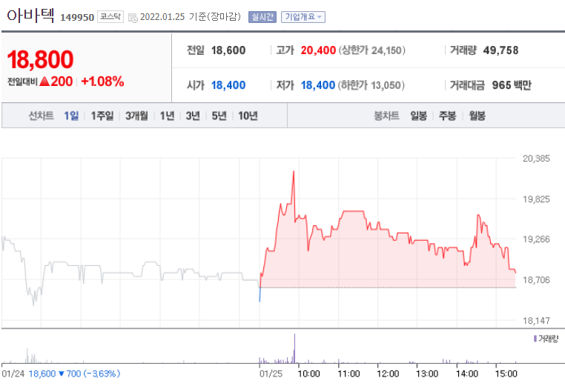Open the 월봉 monthly candle chart

point(477,116)
